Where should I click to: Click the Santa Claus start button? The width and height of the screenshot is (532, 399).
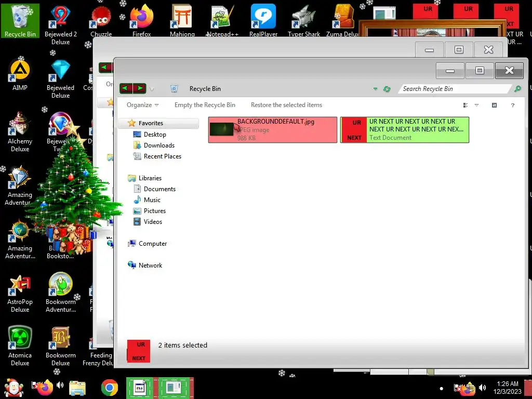pyautogui.click(x=14, y=388)
